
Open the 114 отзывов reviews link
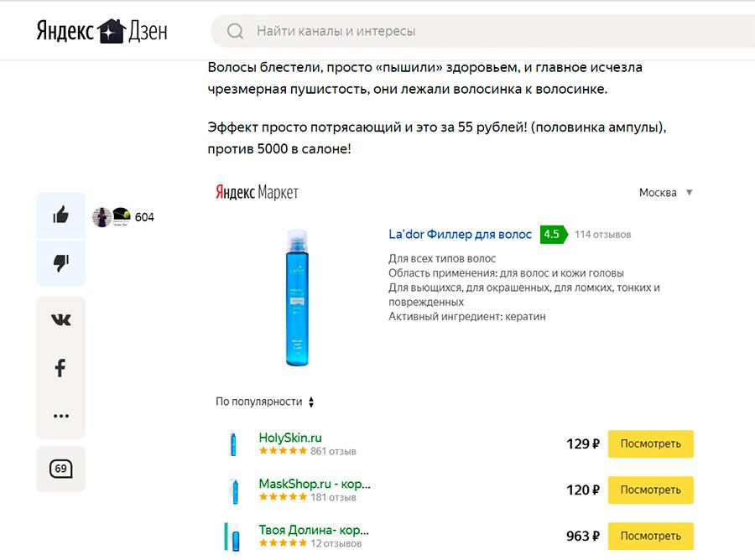pyautogui.click(x=602, y=235)
